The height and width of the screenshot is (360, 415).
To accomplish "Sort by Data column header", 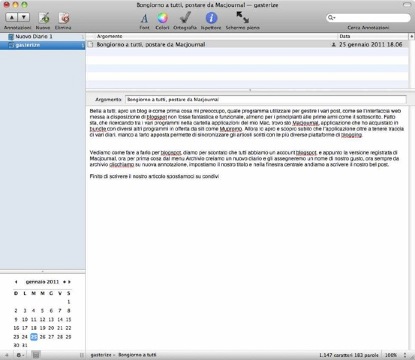I will [x=373, y=36].
